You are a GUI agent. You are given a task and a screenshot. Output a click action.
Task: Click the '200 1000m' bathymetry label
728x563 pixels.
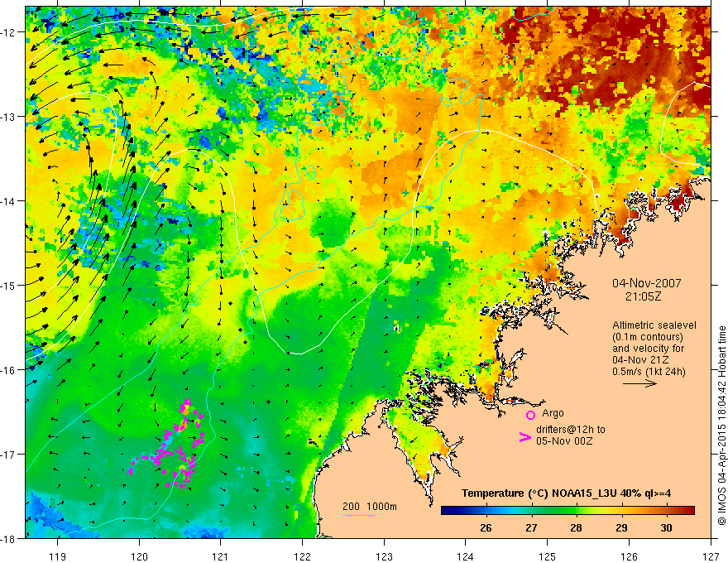pos(370,507)
